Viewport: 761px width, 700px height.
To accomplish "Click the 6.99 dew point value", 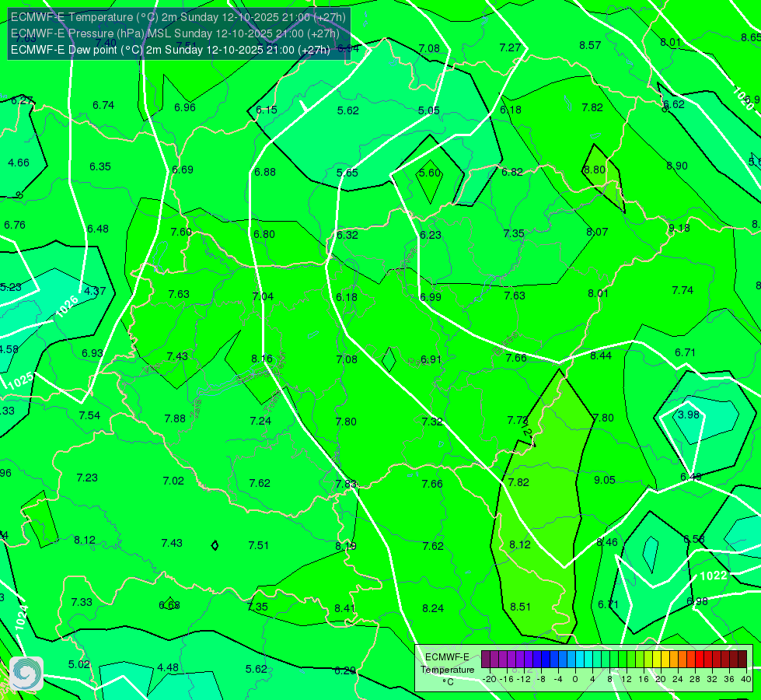I will pyautogui.click(x=431, y=297).
